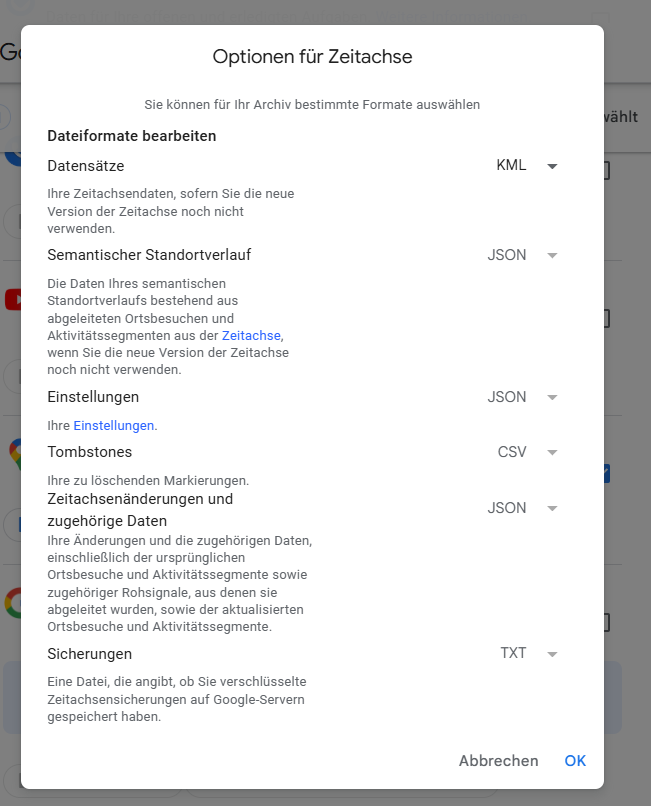This screenshot has width=651, height=806.
Task: Toggle the checked blue checkbox behind dialog
Action: 607,473
